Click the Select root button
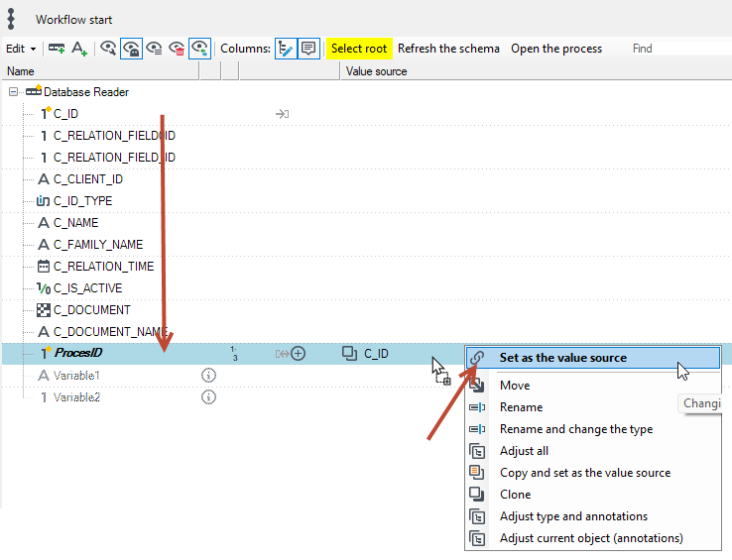The width and height of the screenshot is (732, 560). point(359,49)
